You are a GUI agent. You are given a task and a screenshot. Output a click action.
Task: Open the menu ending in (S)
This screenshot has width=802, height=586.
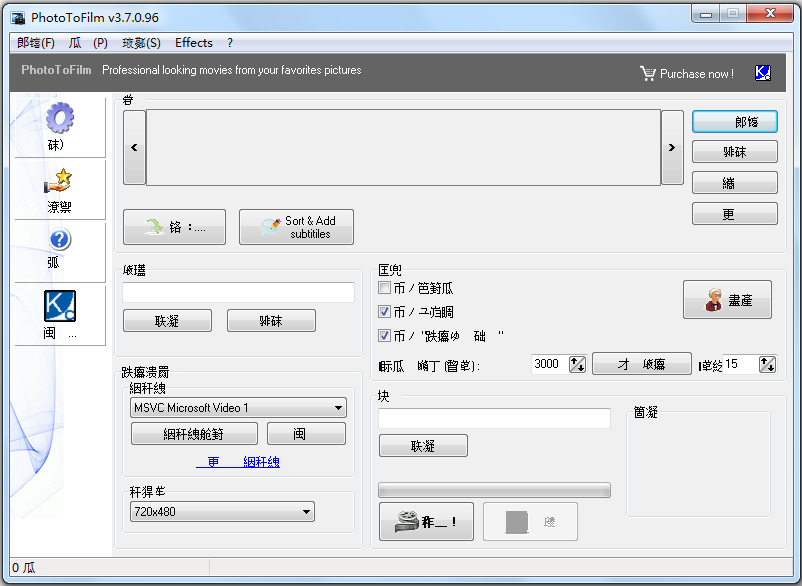click(x=141, y=43)
